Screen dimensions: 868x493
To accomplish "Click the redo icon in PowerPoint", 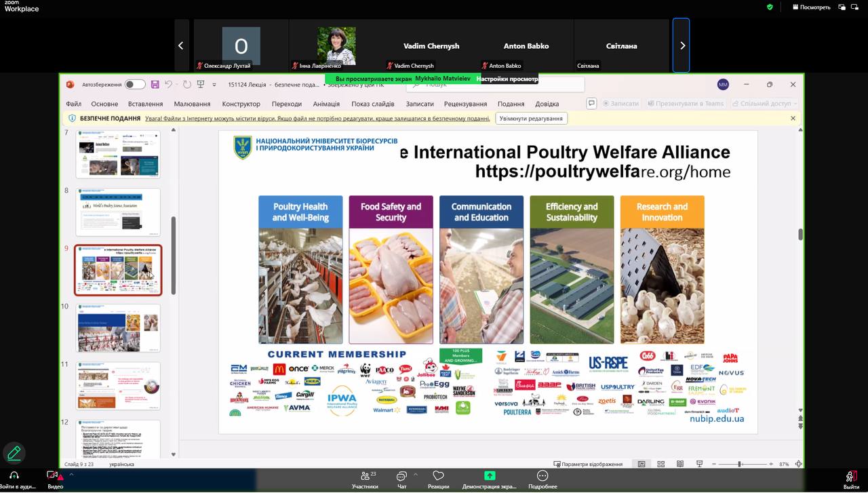I will [187, 85].
